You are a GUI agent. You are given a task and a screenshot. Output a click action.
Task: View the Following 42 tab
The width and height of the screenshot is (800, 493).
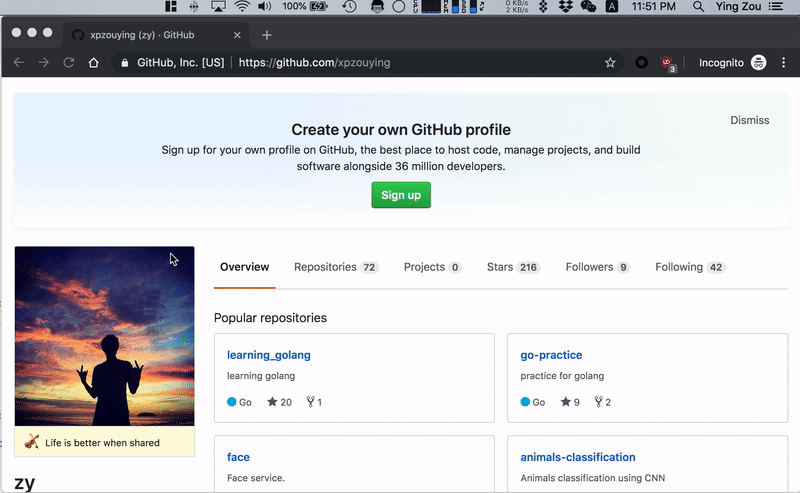tap(690, 267)
